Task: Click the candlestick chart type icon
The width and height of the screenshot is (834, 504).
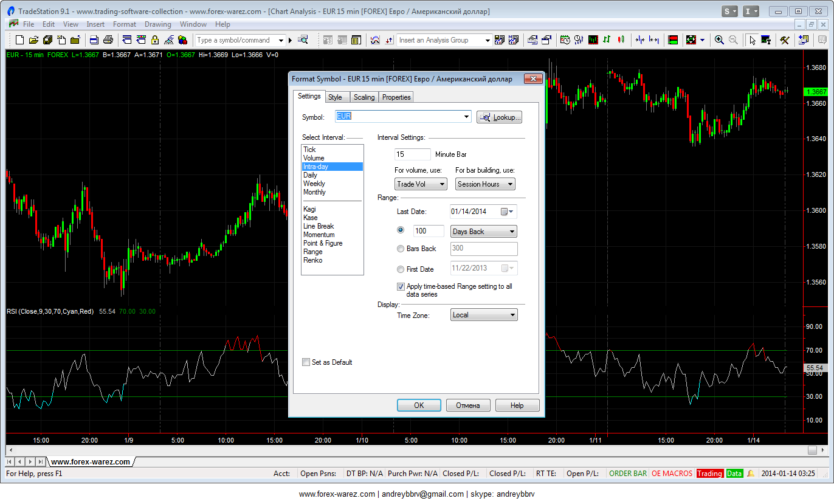Action: (621, 40)
